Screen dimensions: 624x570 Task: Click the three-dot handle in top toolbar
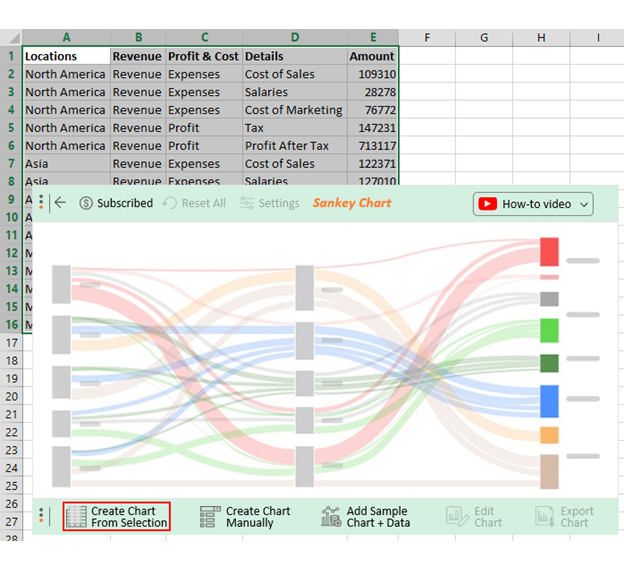(x=41, y=202)
